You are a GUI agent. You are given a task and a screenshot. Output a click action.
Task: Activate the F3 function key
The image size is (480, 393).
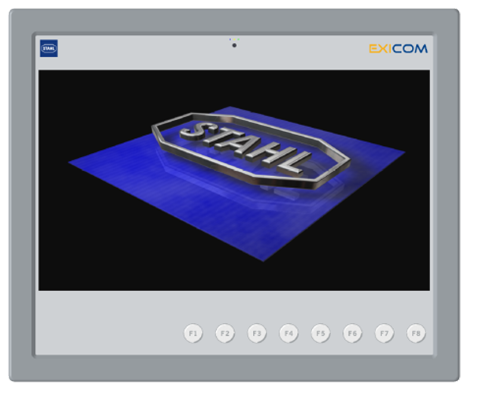click(257, 333)
